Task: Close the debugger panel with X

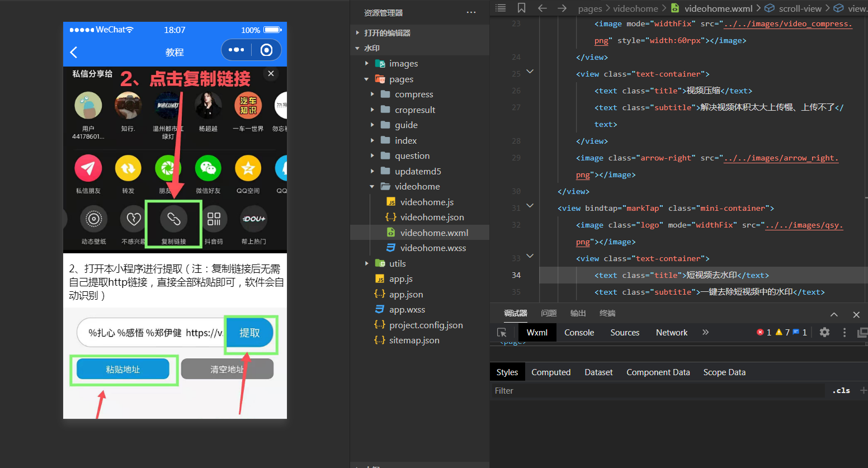Action: click(x=856, y=314)
